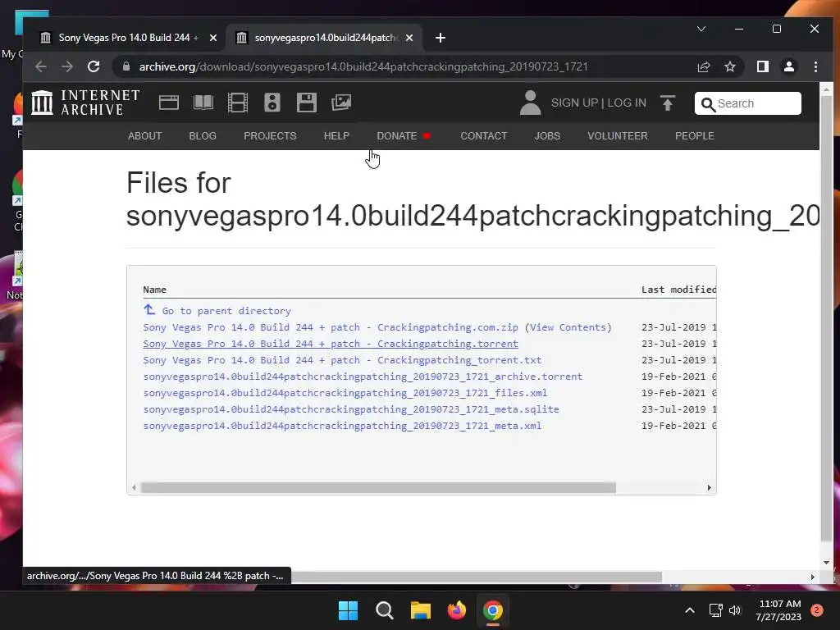The image size is (840, 630).
Task: Open ABOUT menu item
Action: [x=144, y=136]
